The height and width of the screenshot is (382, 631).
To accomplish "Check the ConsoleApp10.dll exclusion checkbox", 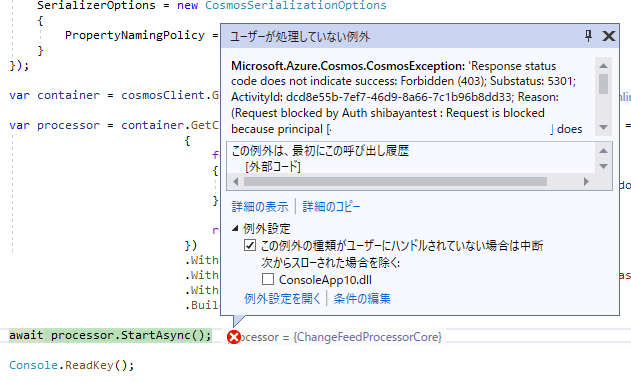I will click(268, 279).
